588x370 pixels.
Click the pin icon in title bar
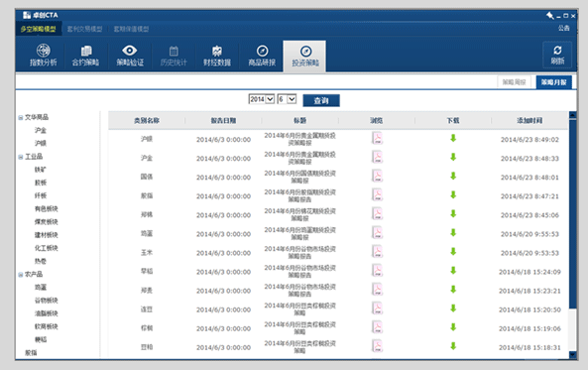pos(549,16)
